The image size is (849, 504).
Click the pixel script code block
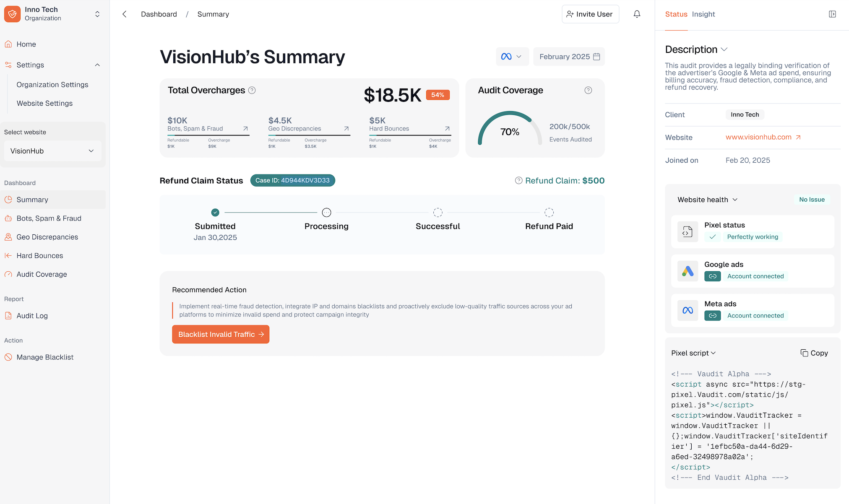(750, 426)
